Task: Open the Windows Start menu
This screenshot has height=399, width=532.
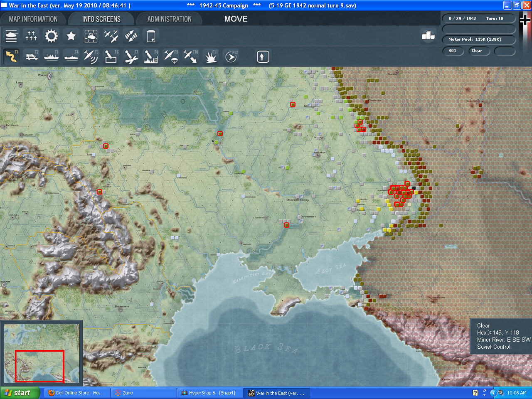Action: [20, 393]
